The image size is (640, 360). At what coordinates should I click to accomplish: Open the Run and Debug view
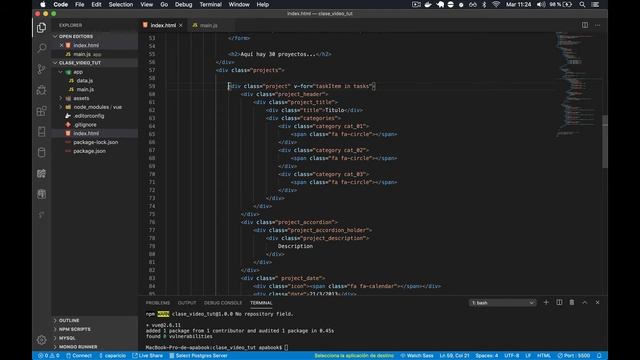tap(41, 90)
